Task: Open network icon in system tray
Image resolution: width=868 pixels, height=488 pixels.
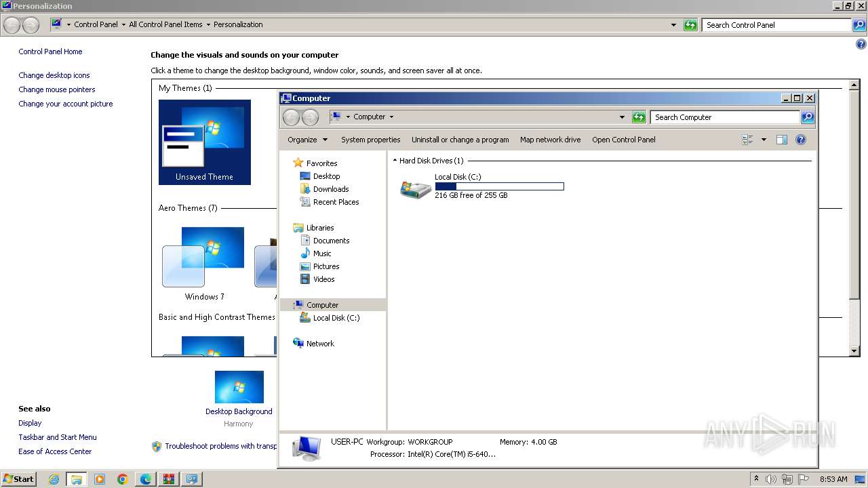Action: click(787, 479)
